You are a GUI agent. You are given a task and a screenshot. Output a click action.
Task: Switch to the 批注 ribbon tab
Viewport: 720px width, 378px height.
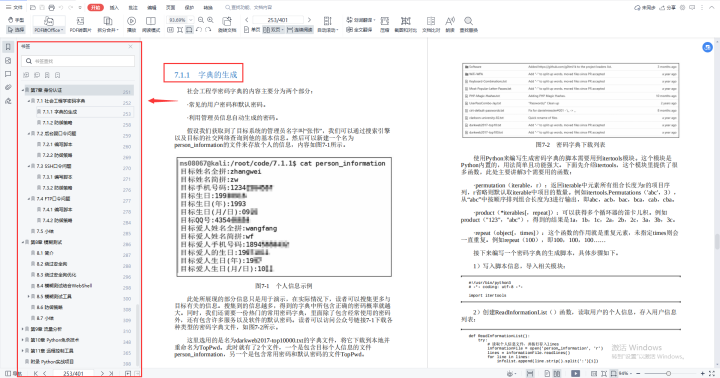pos(133,7)
